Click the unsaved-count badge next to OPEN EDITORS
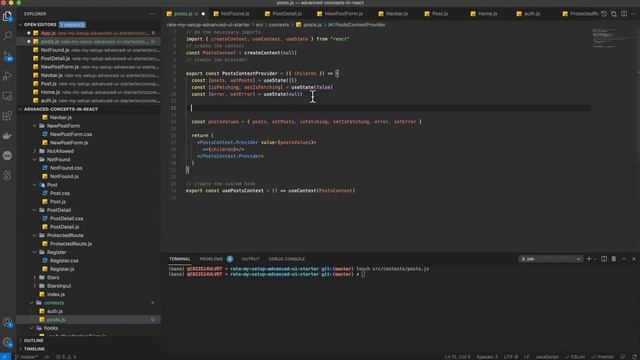 tap(72, 24)
